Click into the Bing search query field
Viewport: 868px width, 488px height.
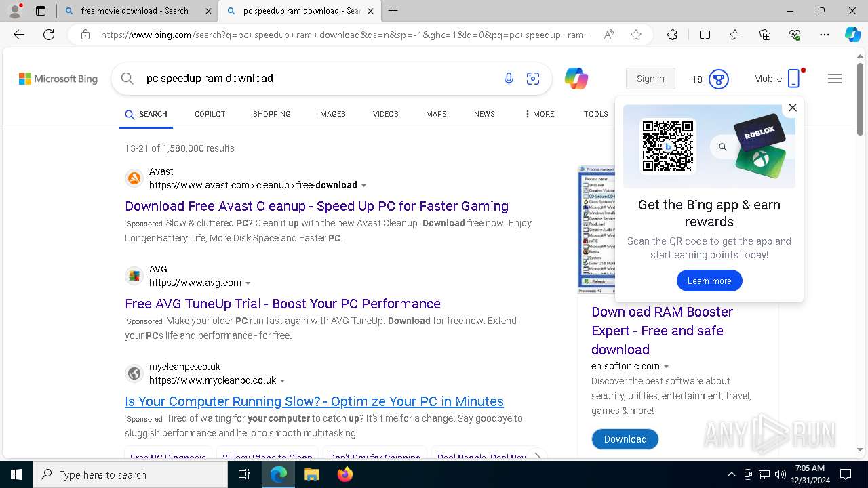pyautogui.click(x=319, y=79)
